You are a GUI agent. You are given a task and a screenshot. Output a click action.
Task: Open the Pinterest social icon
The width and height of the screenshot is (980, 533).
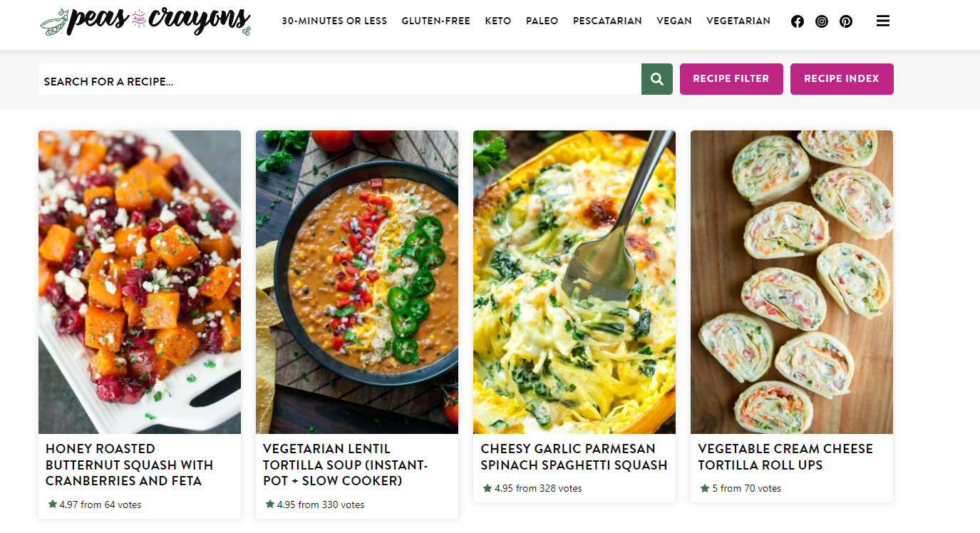click(846, 21)
